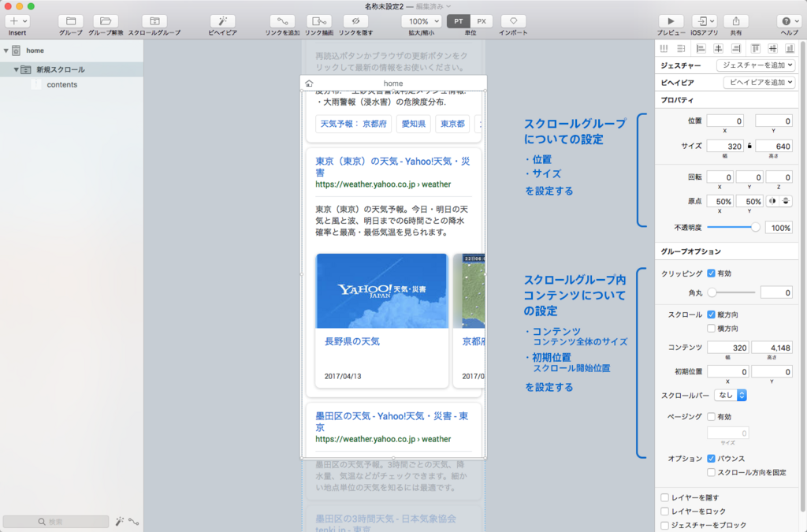Open the 100% zoom dropdown

tap(422, 21)
